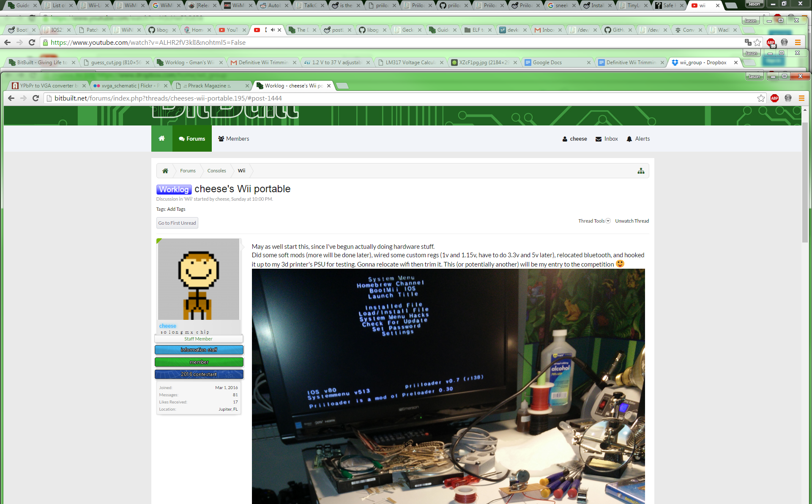Go back in YouTube window
Viewport: 812px width, 504px height.
click(x=7, y=42)
